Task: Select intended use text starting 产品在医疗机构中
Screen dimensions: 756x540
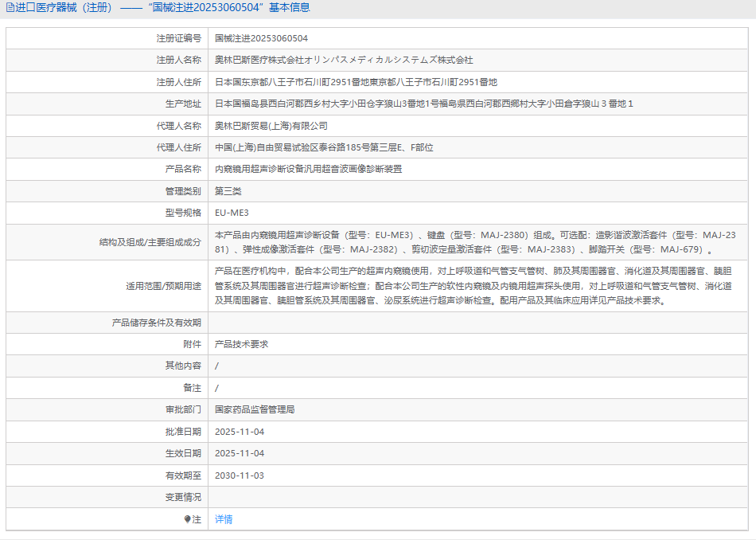Action: click(473, 286)
